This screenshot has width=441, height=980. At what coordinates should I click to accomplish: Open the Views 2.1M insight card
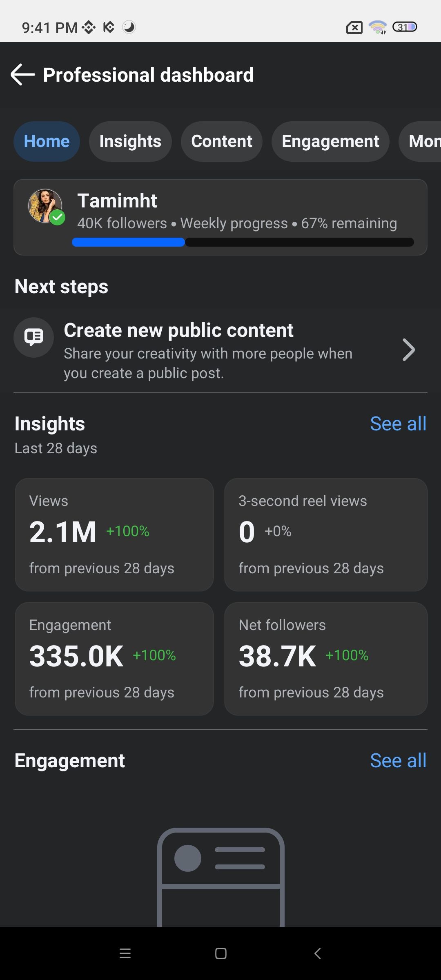click(114, 535)
